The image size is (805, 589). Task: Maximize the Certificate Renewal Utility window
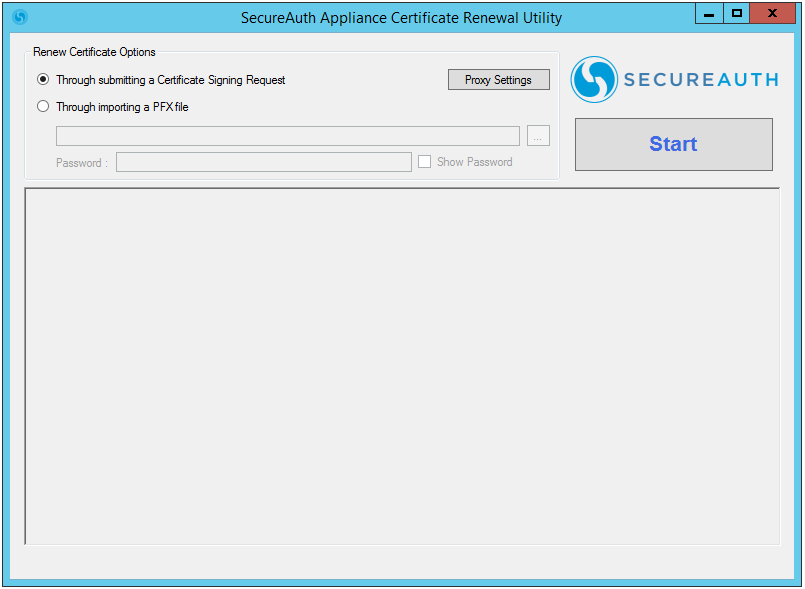tap(737, 14)
